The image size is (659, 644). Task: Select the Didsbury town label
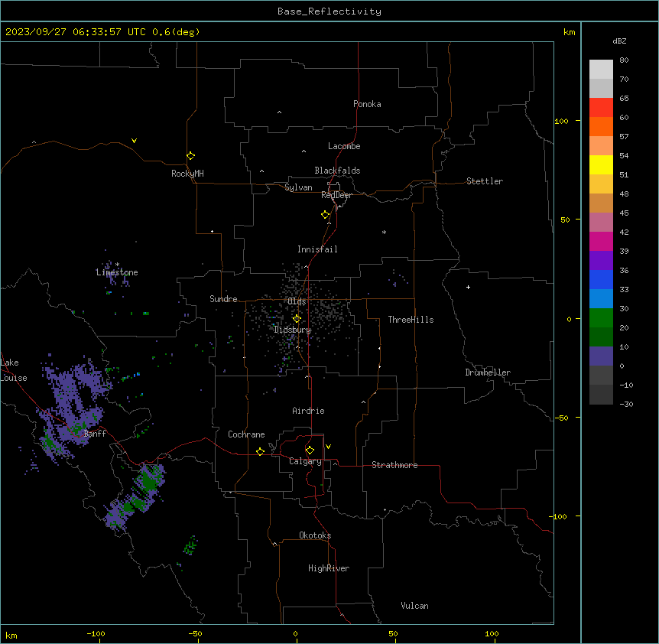(x=293, y=330)
